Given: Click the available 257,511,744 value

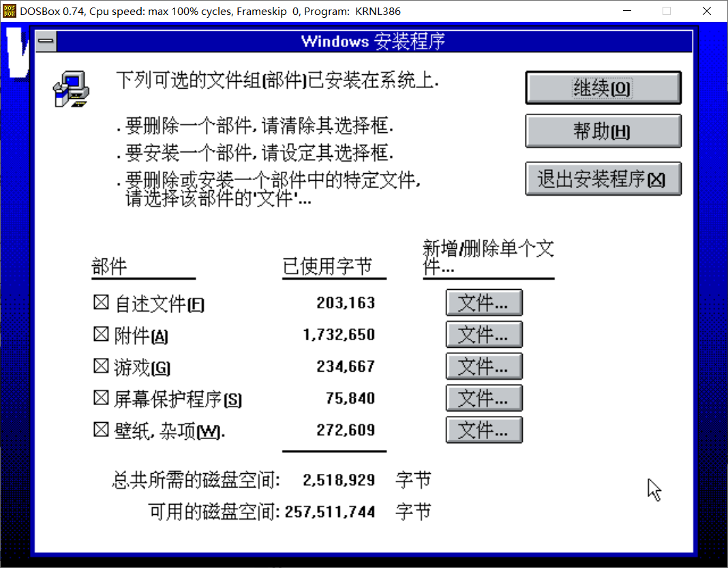Looking at the screenshot, I should coord(330,512).
